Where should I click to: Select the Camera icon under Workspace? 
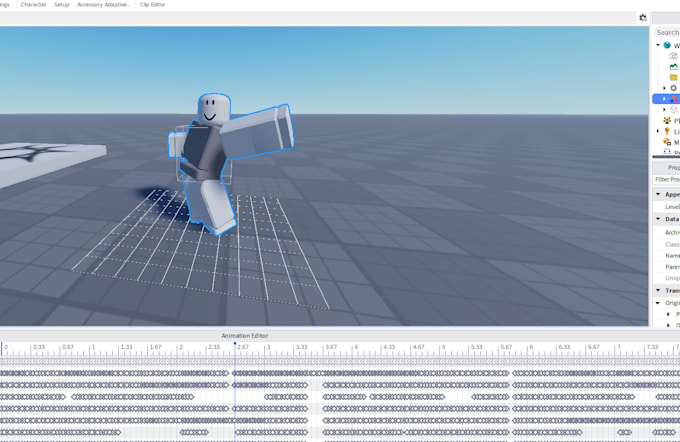[673, 56]
